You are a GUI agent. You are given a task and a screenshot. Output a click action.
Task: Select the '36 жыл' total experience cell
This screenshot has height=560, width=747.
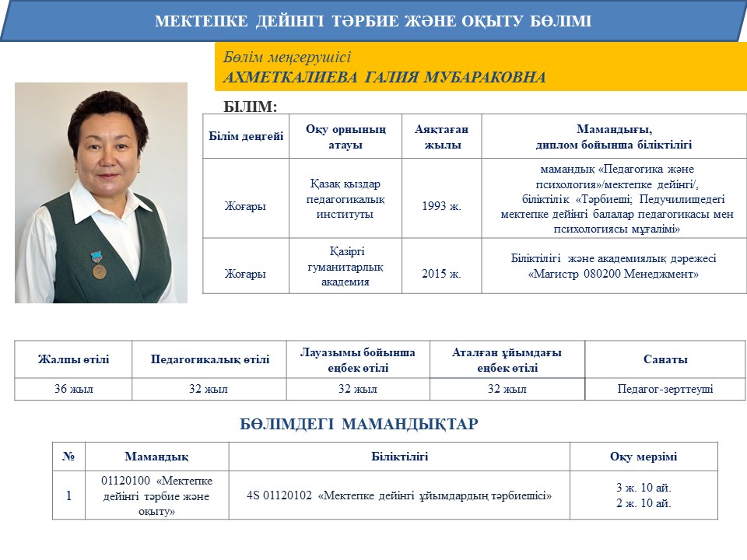[x=73, y=389]
